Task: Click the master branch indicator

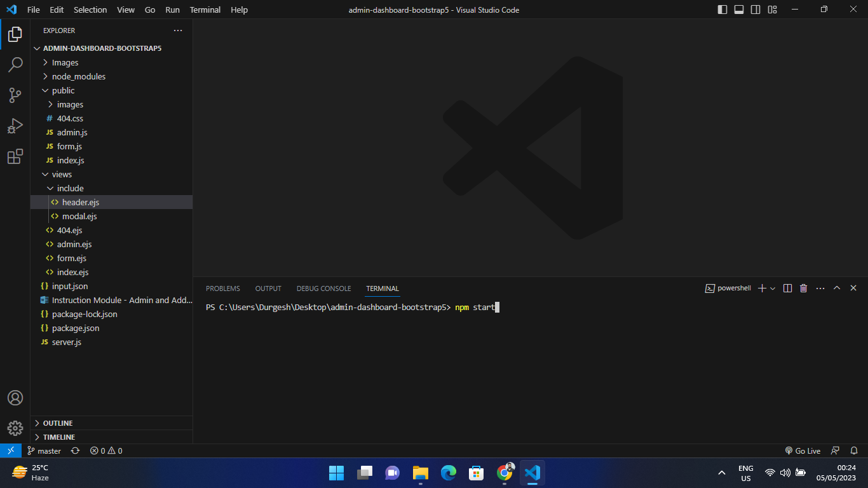Action: (x=44, y=451)
